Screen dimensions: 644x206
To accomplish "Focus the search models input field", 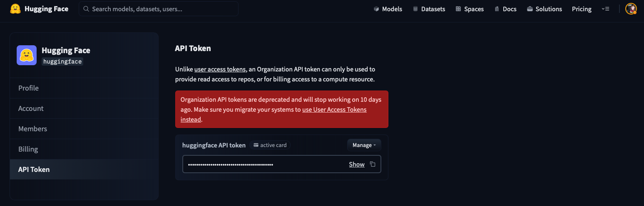I will [x=162, y=9].
